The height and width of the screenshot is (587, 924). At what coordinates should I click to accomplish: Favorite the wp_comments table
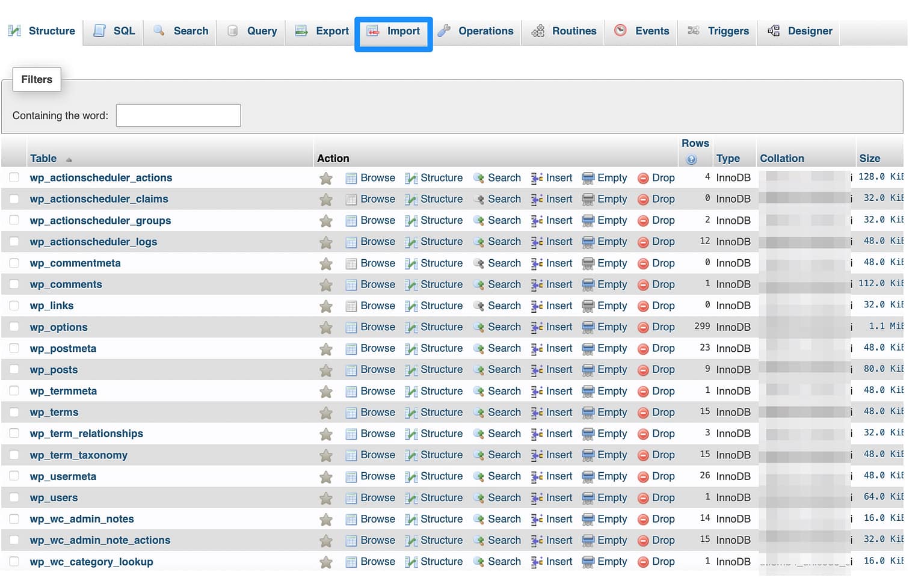click(325, 284)
